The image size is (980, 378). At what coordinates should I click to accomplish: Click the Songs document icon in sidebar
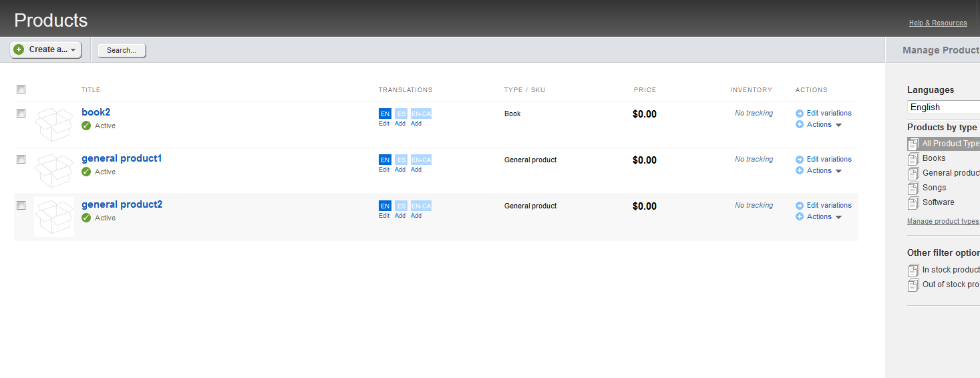[x=913, y=188]
